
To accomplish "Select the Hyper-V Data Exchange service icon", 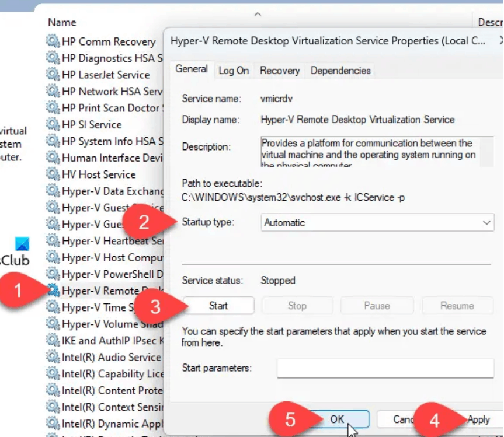I will 53,191.
